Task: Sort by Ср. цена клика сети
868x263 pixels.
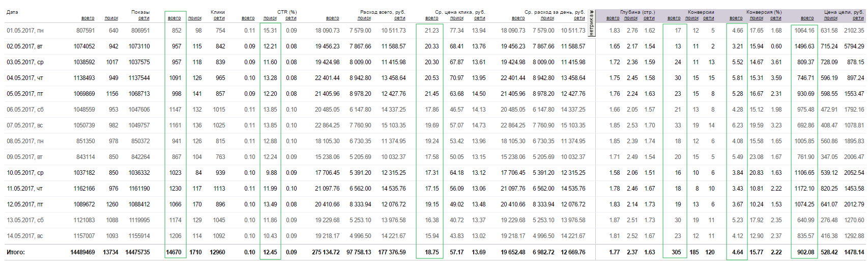Action: click(x=480, y=18)
